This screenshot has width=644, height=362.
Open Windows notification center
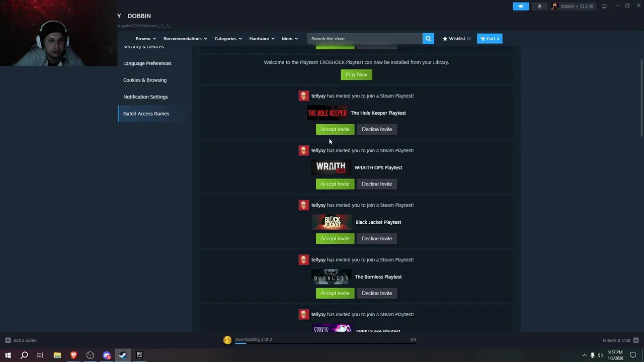click(x=633, y=355)
